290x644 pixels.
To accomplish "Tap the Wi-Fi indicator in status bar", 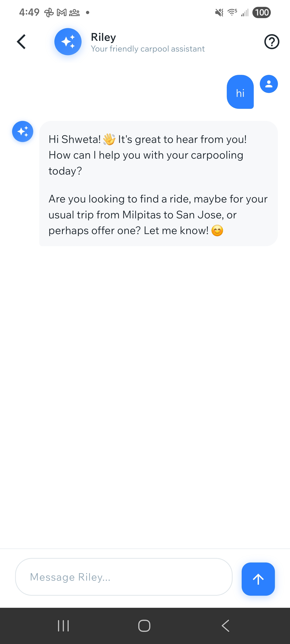I will [232, 12].
